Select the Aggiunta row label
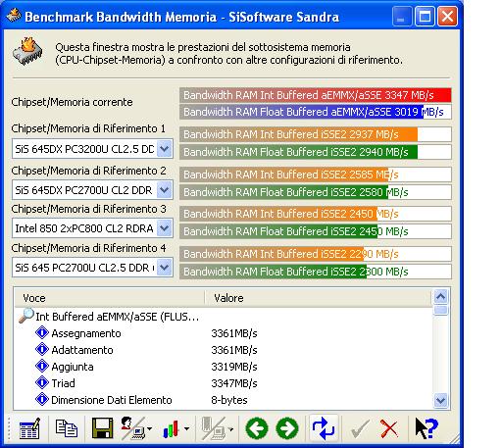This screenshot has width=502, height=448. point(73,367)
